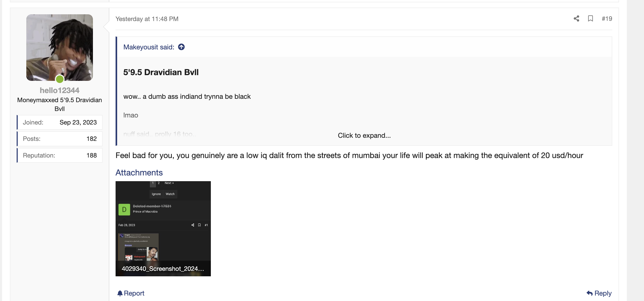644x301 pixels.
Task: Click the attachment filename caption
Action: [163, 269]
